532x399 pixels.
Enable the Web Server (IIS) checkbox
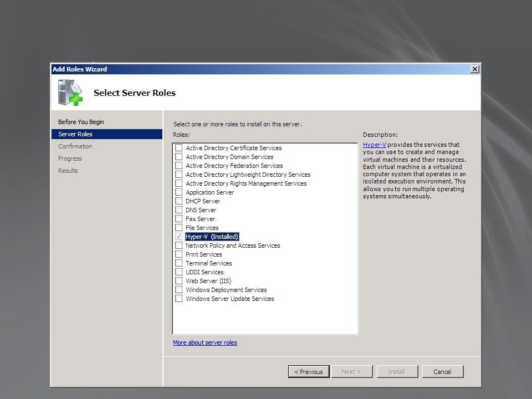coord(179,281)
